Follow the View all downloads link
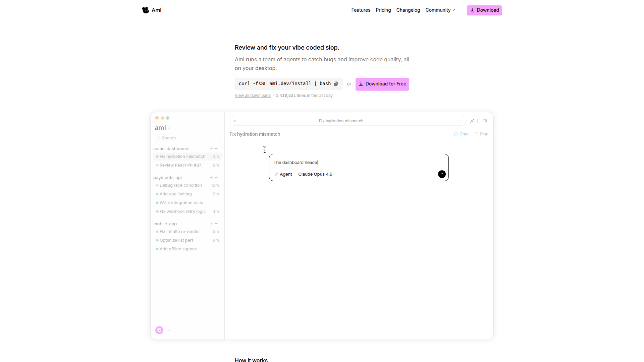The image size is (644, 362). 253,96
